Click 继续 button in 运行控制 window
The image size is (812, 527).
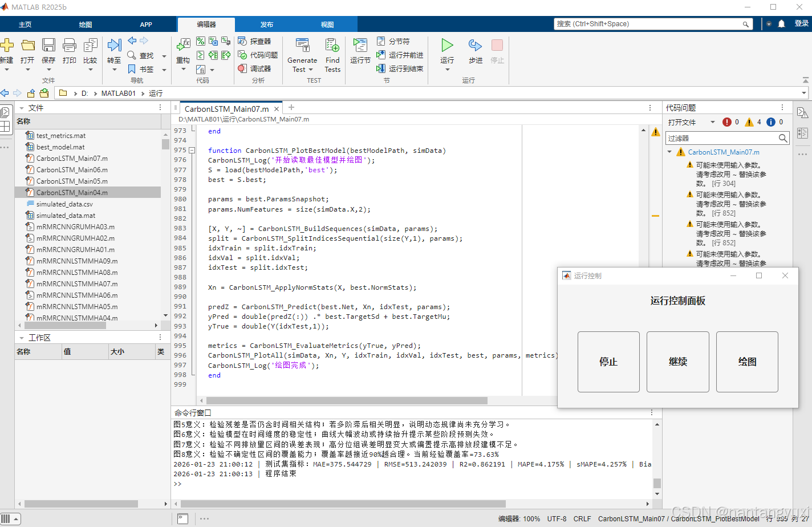pyautogui.click(x=678, y=362)
